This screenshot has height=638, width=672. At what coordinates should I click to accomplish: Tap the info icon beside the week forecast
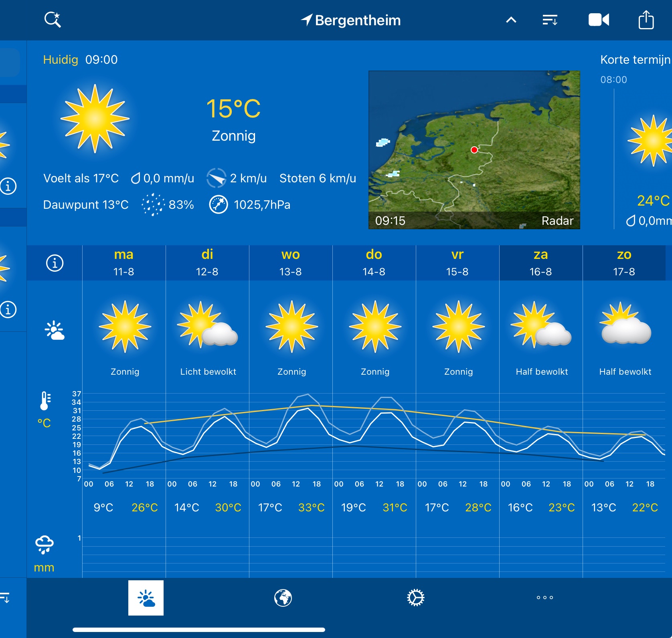(x=55, y=263)
